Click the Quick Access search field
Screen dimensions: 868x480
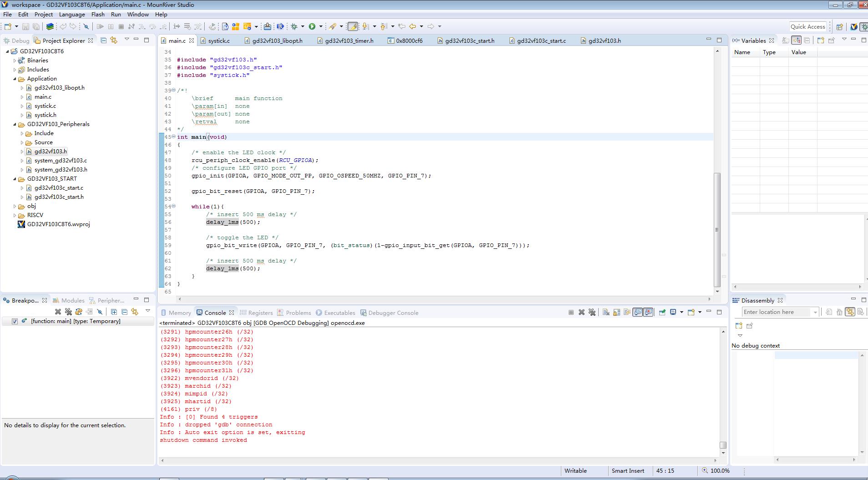click(807, 27)
